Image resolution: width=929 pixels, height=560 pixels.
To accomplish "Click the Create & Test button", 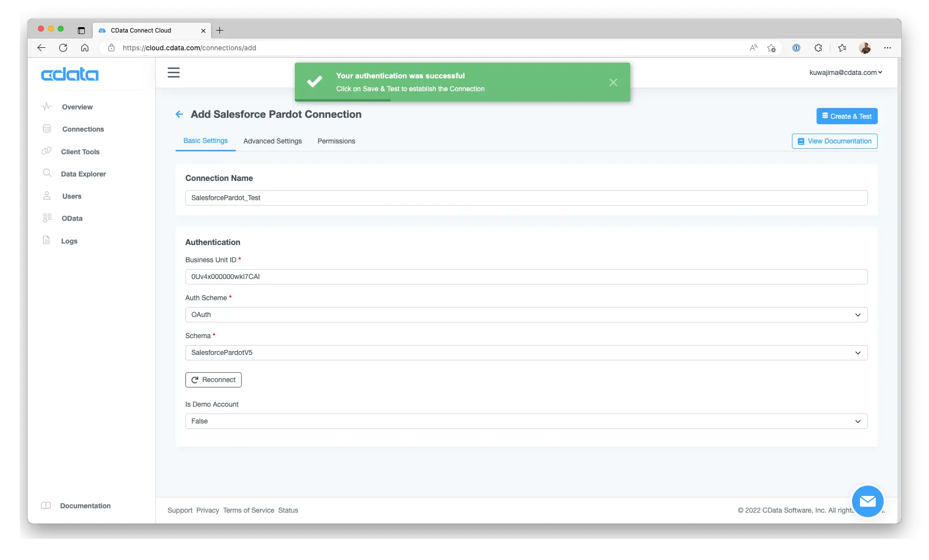I will click(x=847, y=116).
